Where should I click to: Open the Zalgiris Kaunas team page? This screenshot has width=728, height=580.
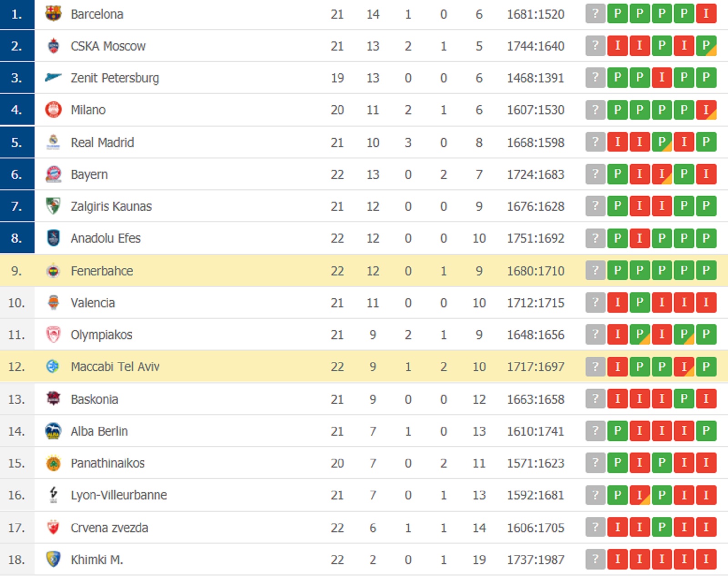pos(111,206)
